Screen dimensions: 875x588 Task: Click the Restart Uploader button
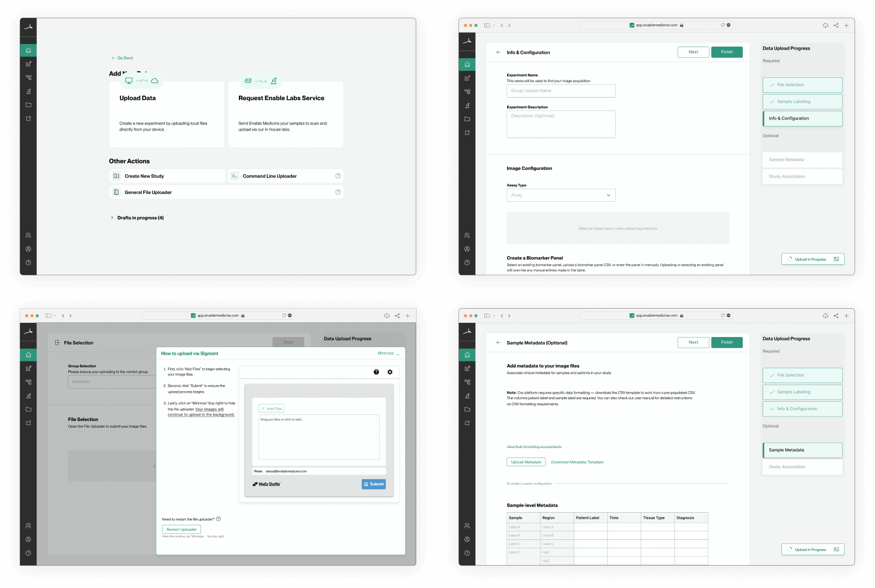coord(182,529)
